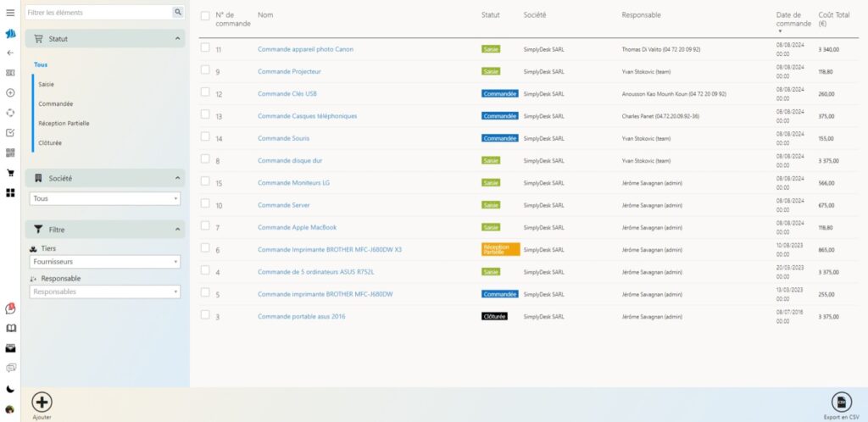
Task: Click the 865,00 total cost cell
Action: (x=826, y=250)
